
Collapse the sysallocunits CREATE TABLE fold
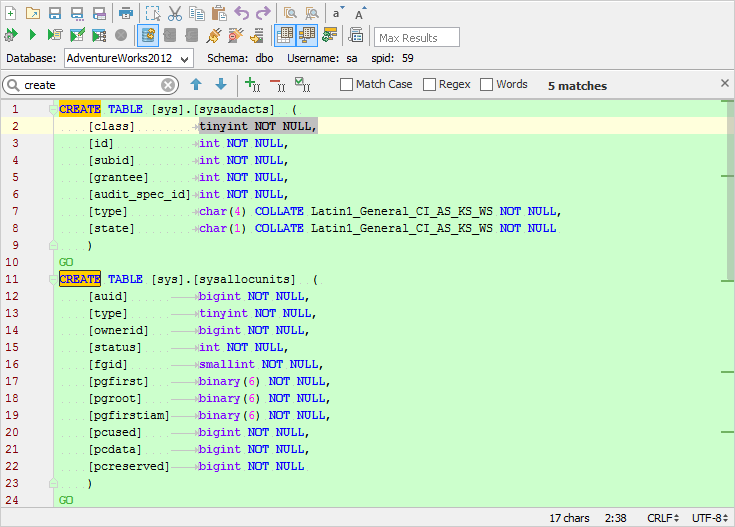pyautogui.click(x=53, y=279)
